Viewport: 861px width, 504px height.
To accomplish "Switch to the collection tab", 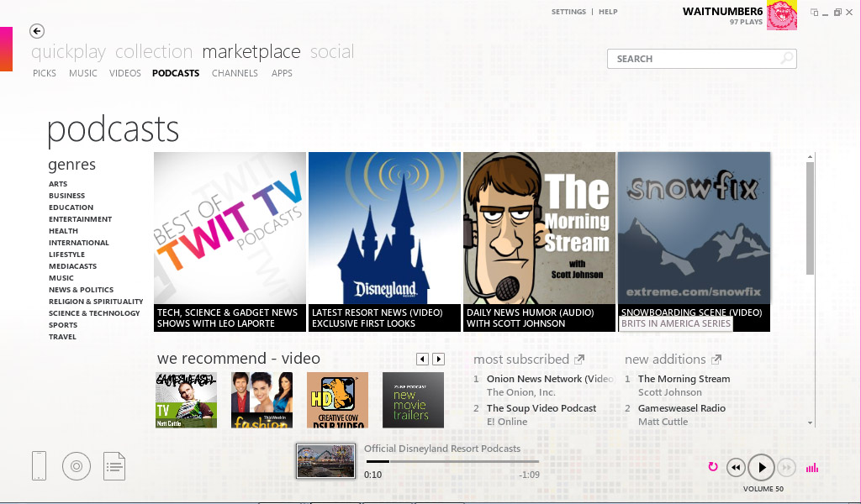I will pyautogui.click(x=154, y=51).
